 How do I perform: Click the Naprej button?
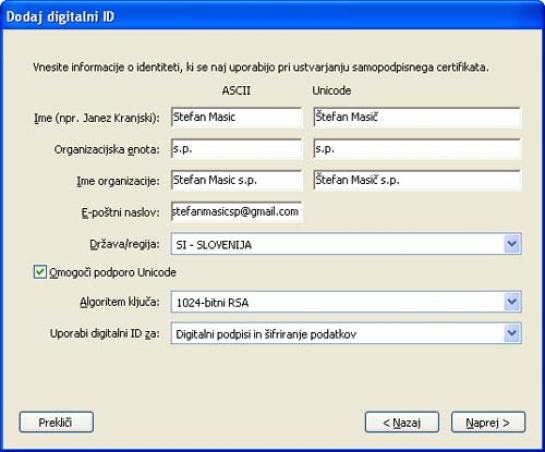coord(488,422)
